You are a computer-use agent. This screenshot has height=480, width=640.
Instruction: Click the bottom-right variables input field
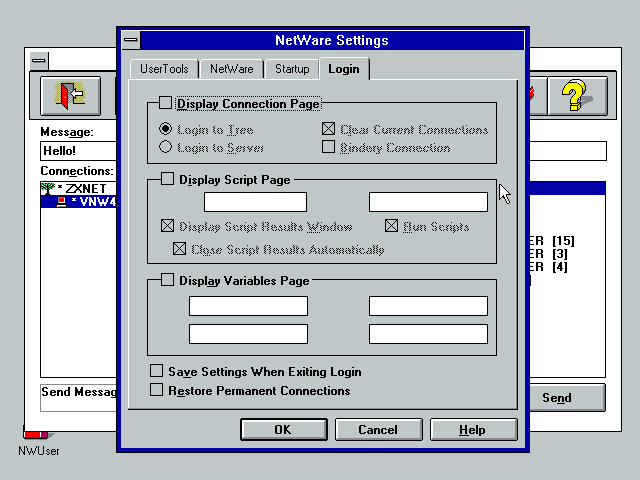428,334
